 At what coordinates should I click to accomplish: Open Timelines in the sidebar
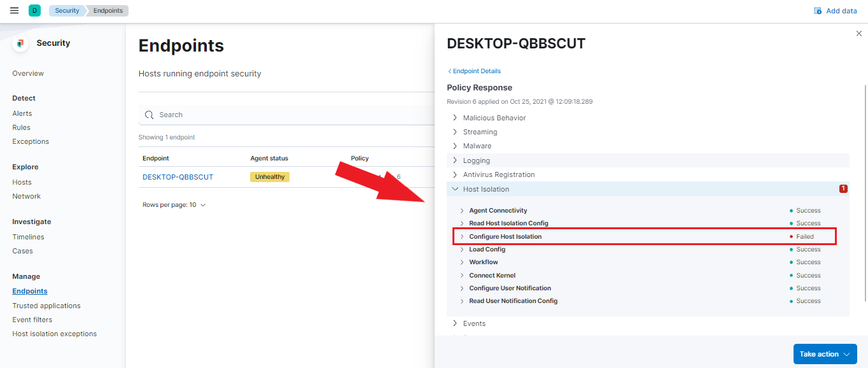(28, 237)
